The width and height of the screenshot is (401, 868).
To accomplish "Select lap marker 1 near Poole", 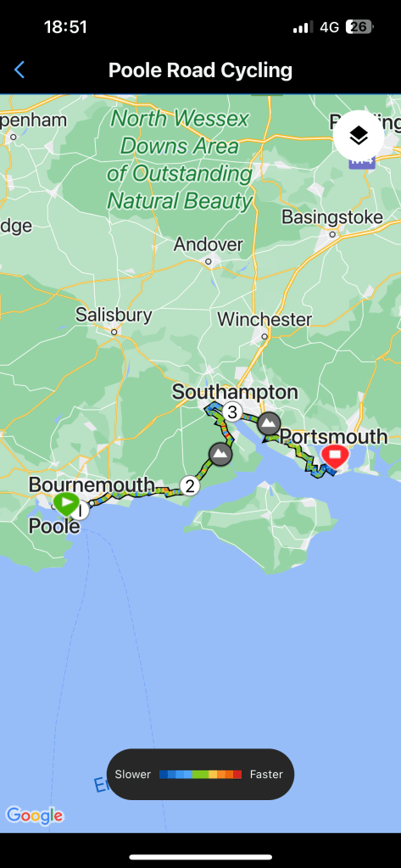I will tap(81, 510).
